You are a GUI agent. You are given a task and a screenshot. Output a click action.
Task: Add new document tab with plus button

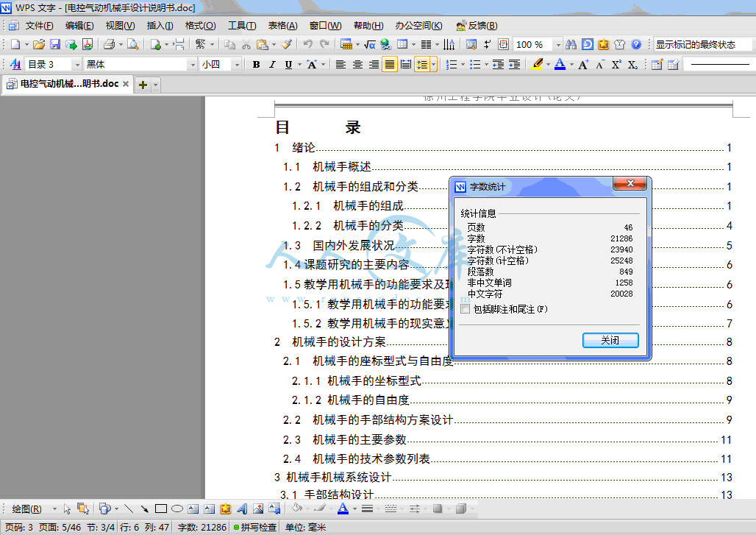(143, 85)
